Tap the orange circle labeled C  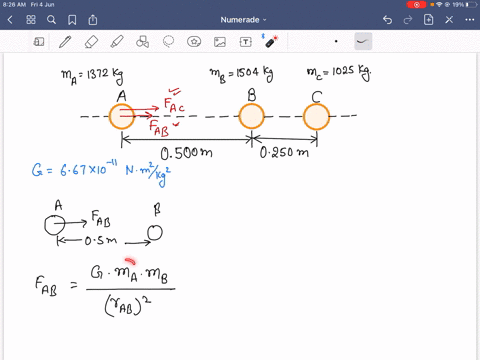coord(316,116)
